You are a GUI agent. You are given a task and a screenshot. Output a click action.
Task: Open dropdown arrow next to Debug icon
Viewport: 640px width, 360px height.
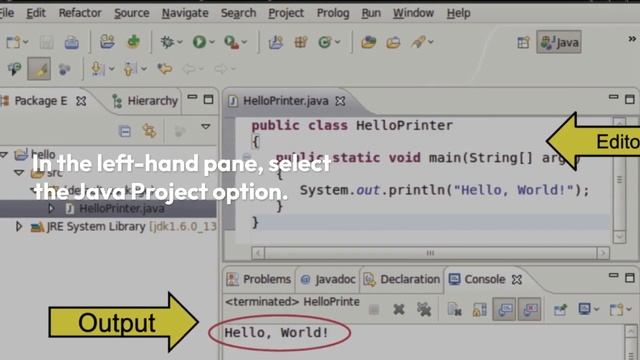(x=179, y=42)
